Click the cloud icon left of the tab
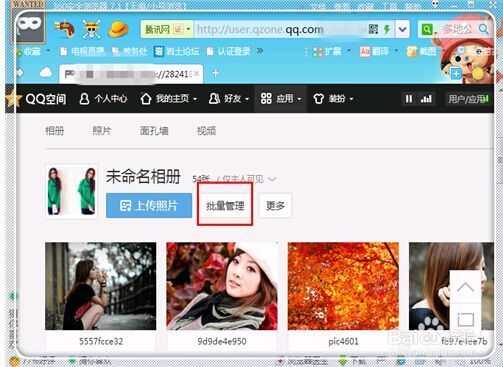503x367 pixels. [46, 72]
